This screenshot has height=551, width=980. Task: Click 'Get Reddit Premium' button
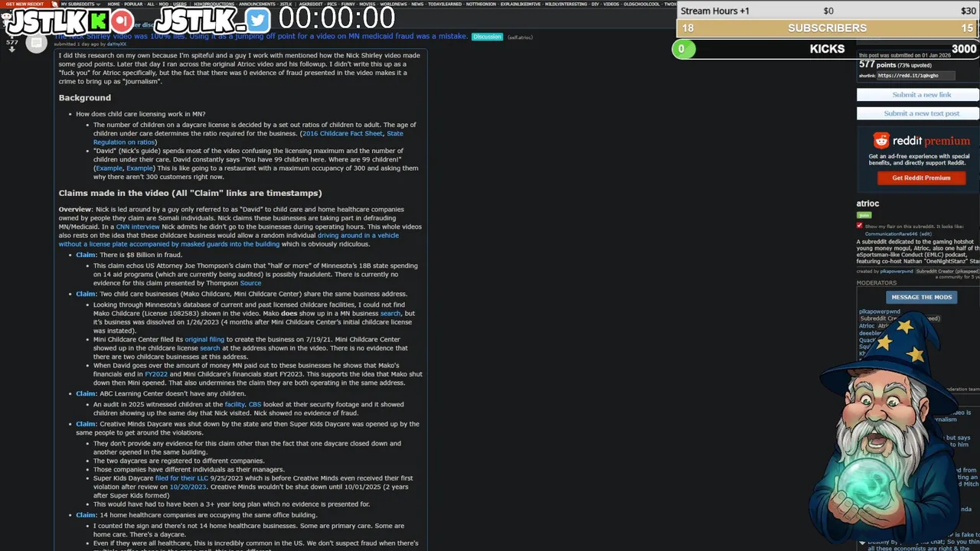(921, 178)
